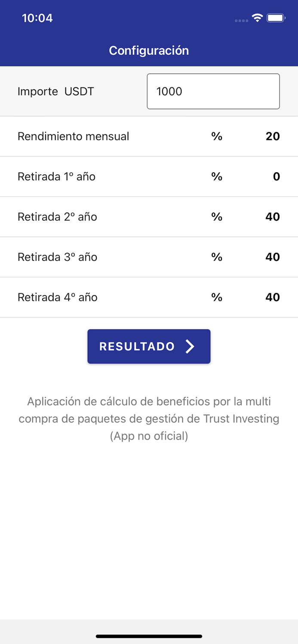This screenshot has width=298, height=644.
Task: Click the percent symbol next to Rendimiento mensual
Action: (217, 136)
